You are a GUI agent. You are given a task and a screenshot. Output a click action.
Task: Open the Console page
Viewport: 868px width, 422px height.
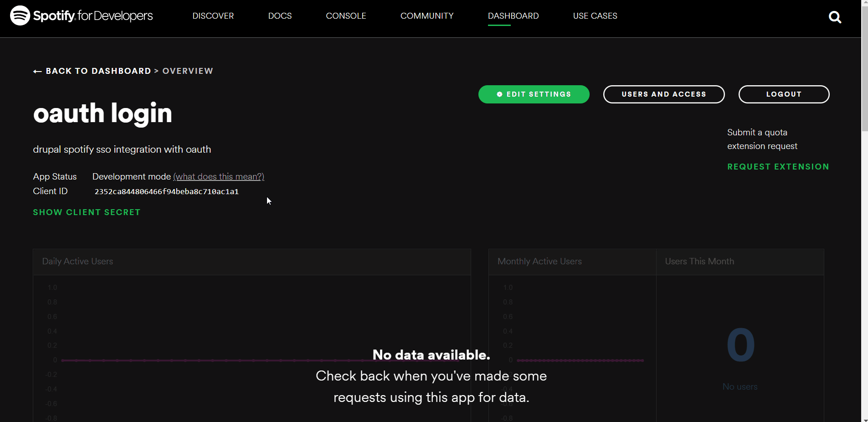pyautogui.click(x=346, y=16)
